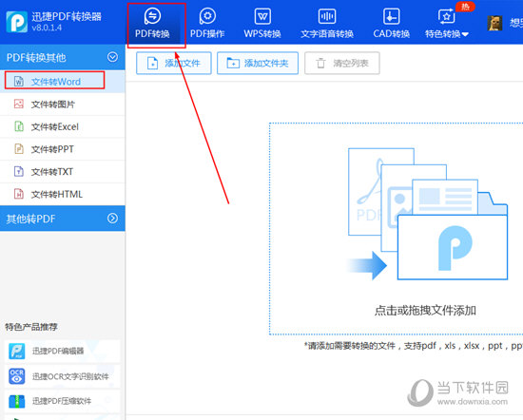Click the 迅捷PDF转换器 app logo
The image size is (523, 420).
(17, 22)
